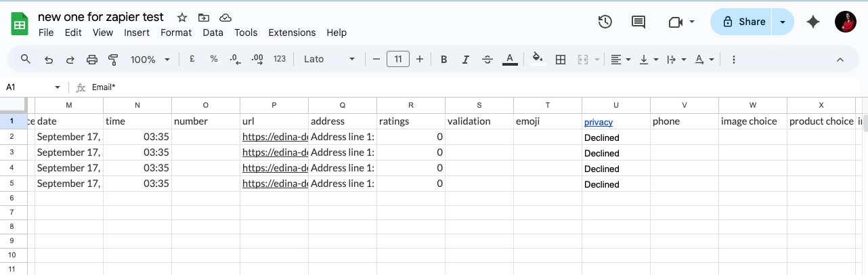The width and height of the screenshot is (868, 275).
Task: Click the Gemini sparkle icon
Action: (x=813, y=22)
